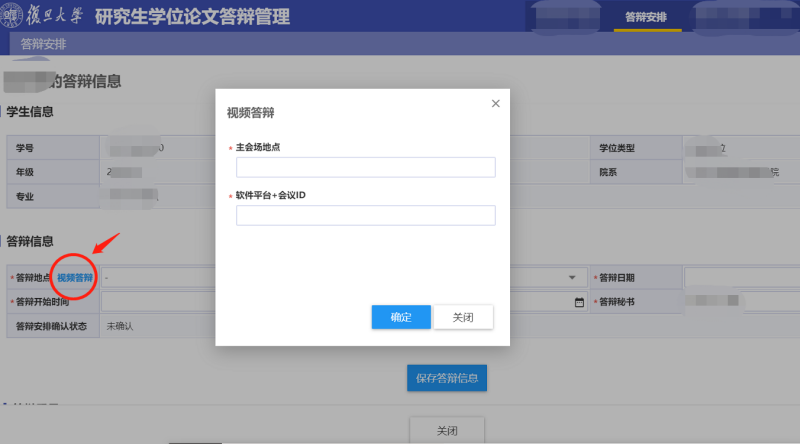The image size is (800, 444).
Task: Focus the 软件平台+会议ID text box
Action: pyautogui.click(x=365, y=215)
